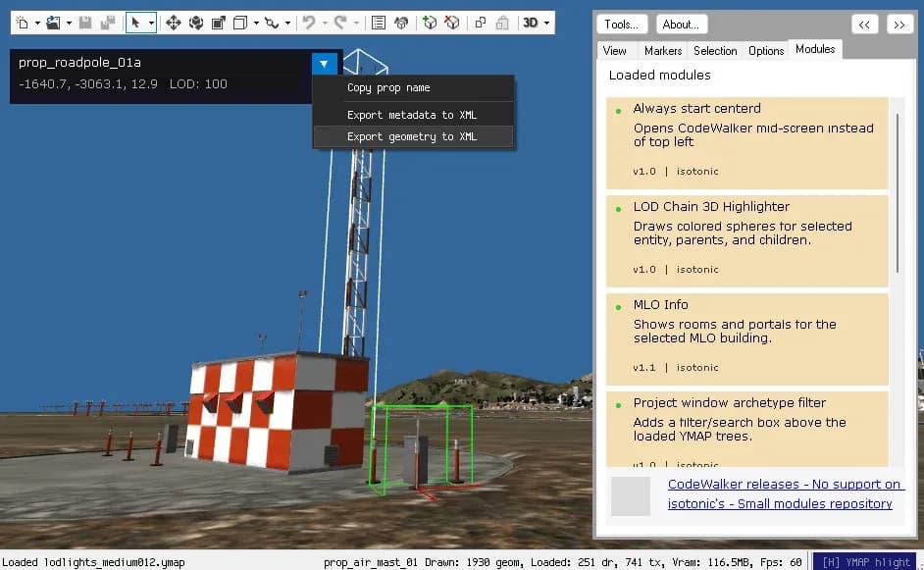Click the Save floppy disk icon
The width and height of the screenshot is (924, 570).
(x=85, y=23)
